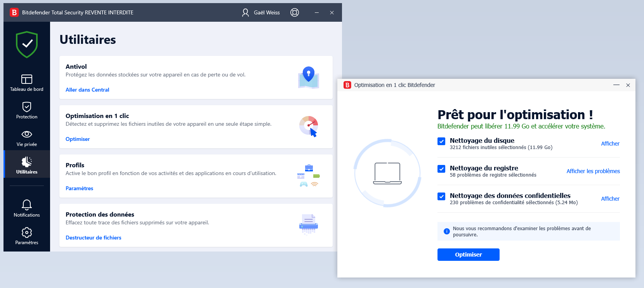Uncheck Nettoyage du disque

click(441, 141)
